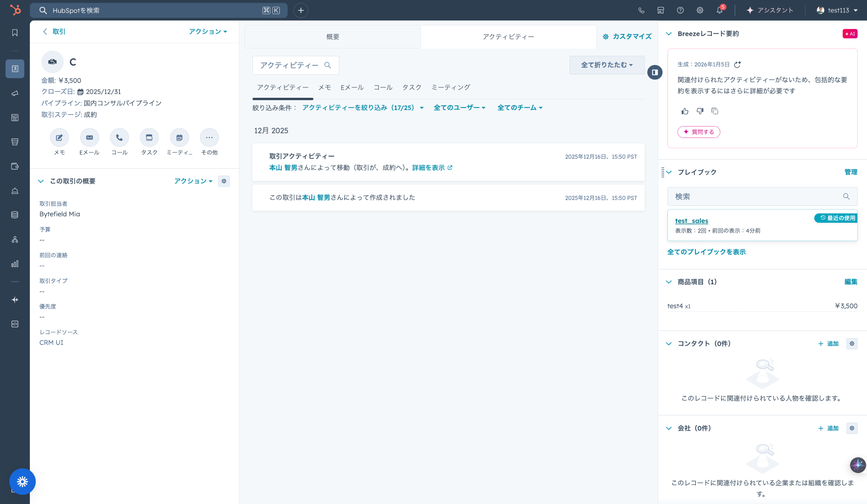The height and width of the screenshot is (504, 867).
Task: Click the phone calling icon in top bar
Action: point(641,10)
